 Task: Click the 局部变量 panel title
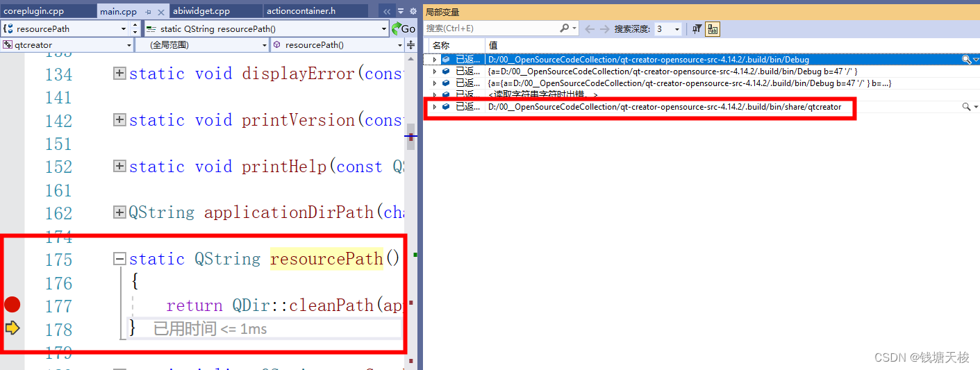(x=442, y=12)
